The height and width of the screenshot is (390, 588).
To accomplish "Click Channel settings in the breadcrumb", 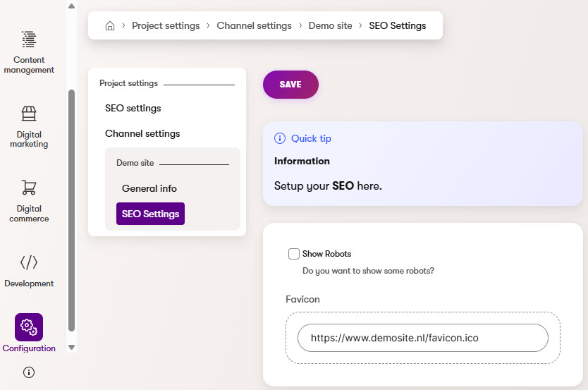I will [254, 25].
